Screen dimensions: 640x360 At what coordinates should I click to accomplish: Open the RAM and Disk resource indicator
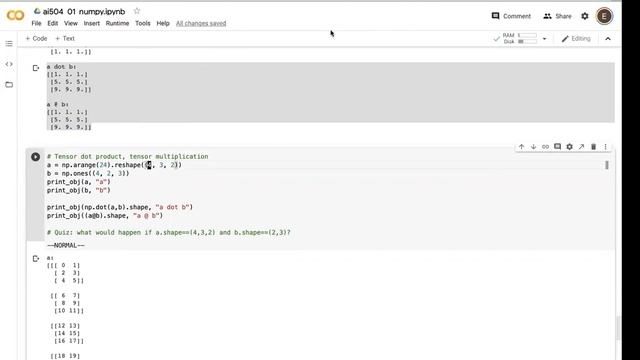pyautogui.click(x=516, y=38)
